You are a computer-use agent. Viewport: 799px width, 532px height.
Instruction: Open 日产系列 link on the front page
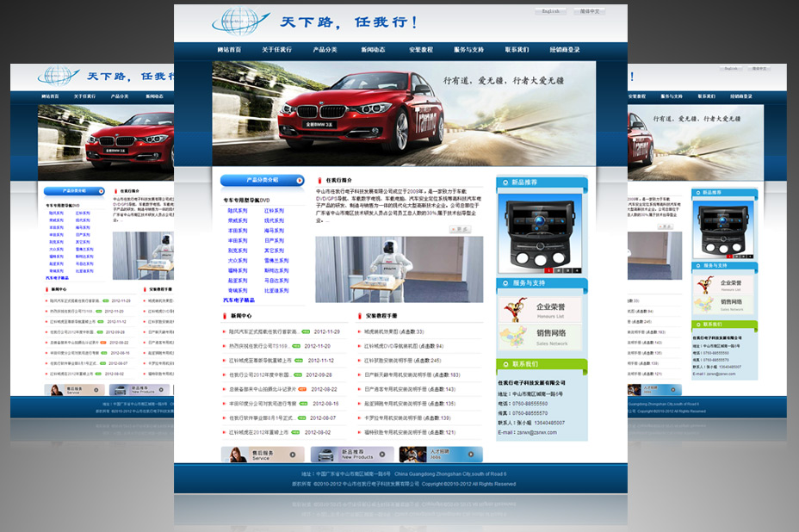pyautogui.click(x=274, y=240)
